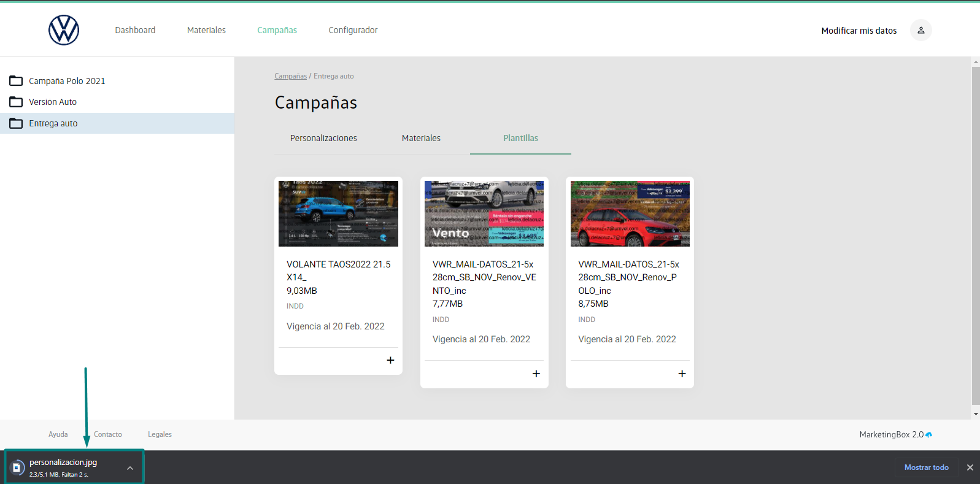Viewport: 980px width, 484px height.
Task: Click the scrollbar up arrow
Action: tap(976, 62)
